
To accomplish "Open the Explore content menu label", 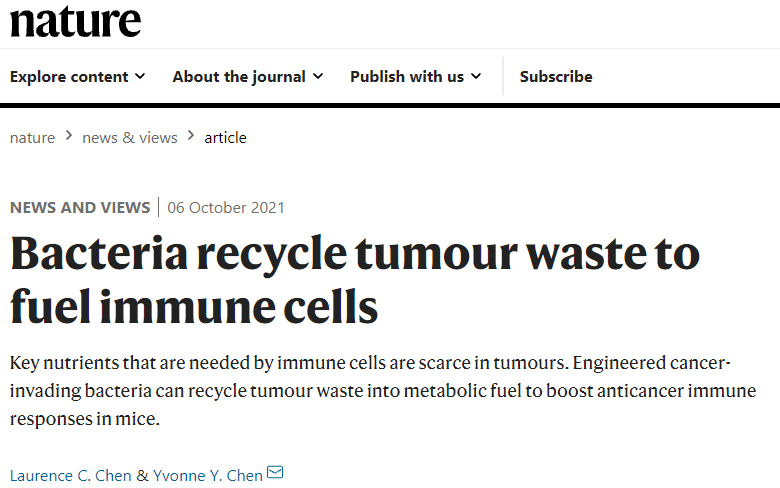I will pyautogui.click(x=69, y=77).
